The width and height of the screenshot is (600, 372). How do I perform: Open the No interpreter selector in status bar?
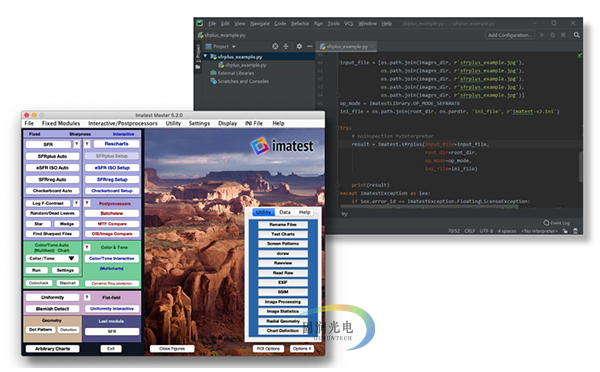coord(539,231)
